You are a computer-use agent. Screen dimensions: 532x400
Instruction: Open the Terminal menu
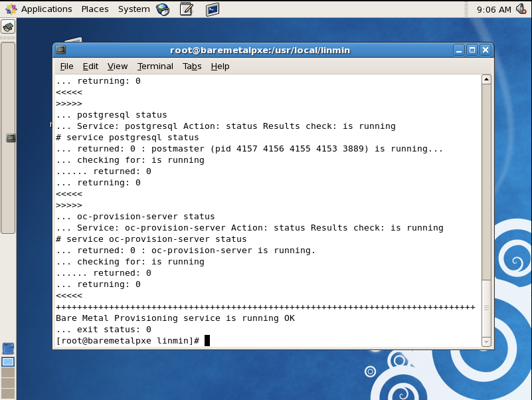pyautogui.click(x=155, y=66)
